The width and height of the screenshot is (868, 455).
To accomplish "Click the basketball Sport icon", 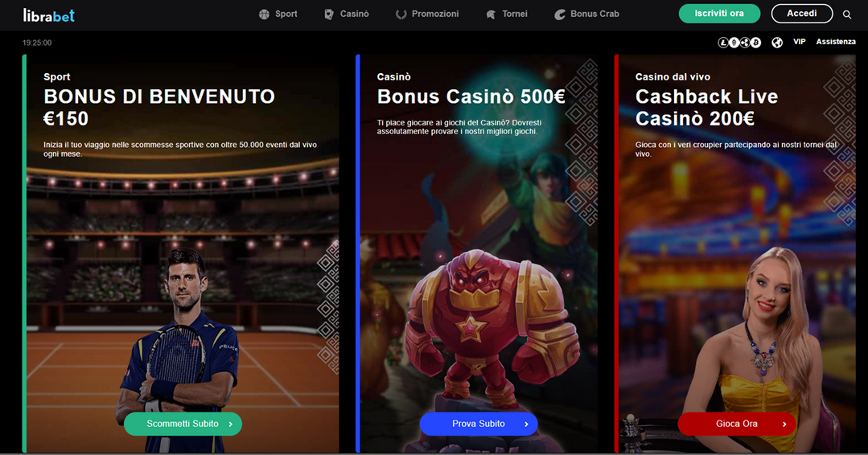I will 264,14.
